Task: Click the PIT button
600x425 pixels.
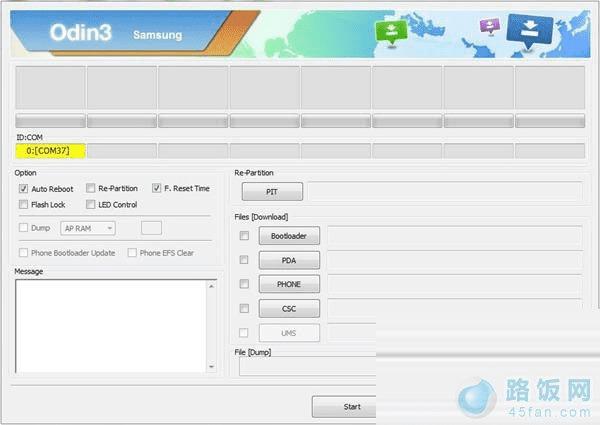Action: click(x=272, y=192)
